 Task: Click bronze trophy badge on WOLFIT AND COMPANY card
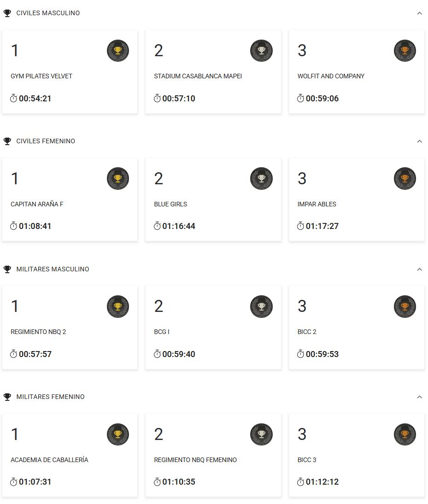[x=405, y=51]
